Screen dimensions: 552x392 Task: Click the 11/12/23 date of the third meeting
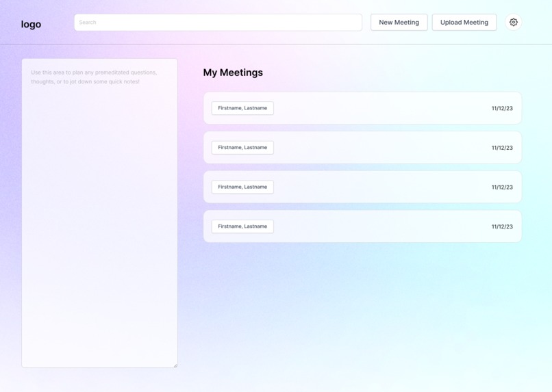click(502, 187)
